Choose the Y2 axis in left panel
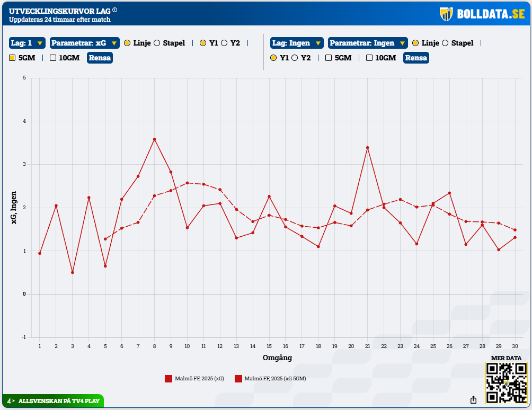Viewport: 532px width, 410px height. [224, 43]
